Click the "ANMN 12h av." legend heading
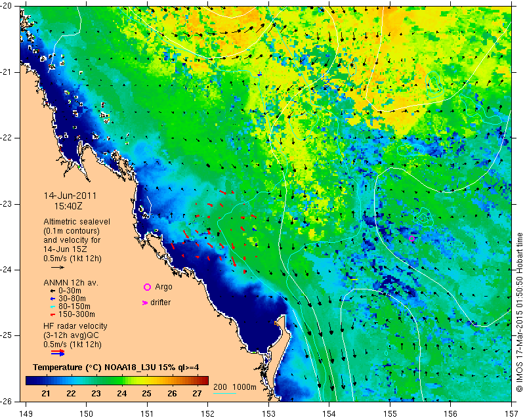Image resolution: width=525 pixels, height=420 pixels. click(71, 282)
